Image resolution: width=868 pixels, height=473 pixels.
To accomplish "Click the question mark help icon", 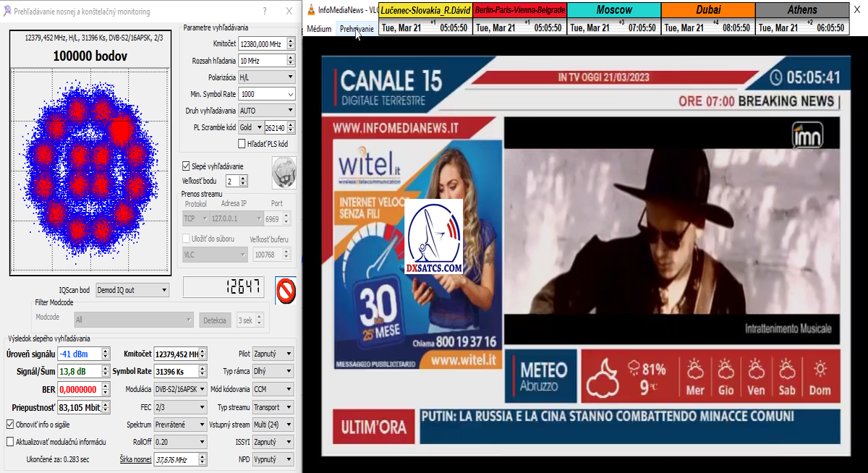I will (x=264, y=11).
